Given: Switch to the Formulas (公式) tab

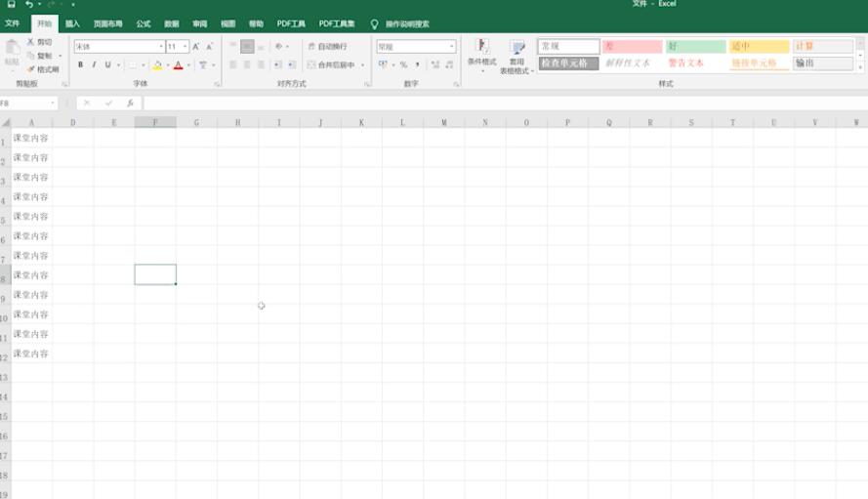Looking at the screenshot, I should tap(144, 23).
